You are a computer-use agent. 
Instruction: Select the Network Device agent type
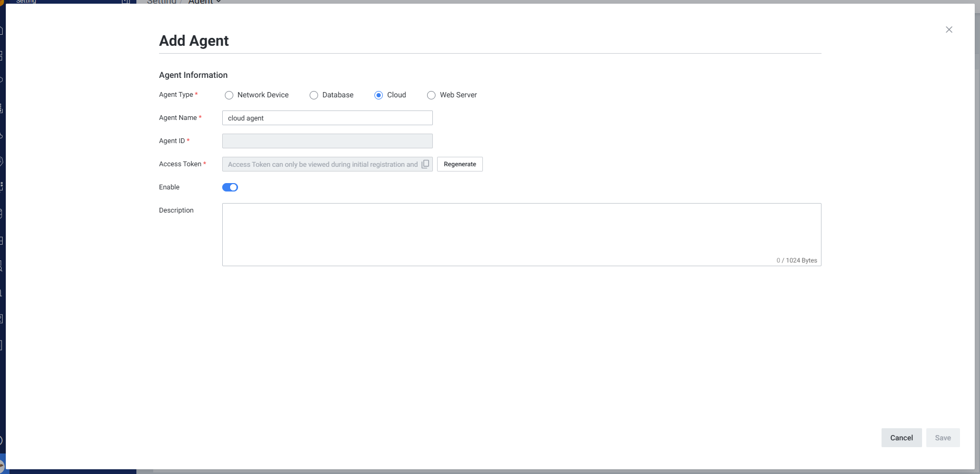click(x=229, y=95)
